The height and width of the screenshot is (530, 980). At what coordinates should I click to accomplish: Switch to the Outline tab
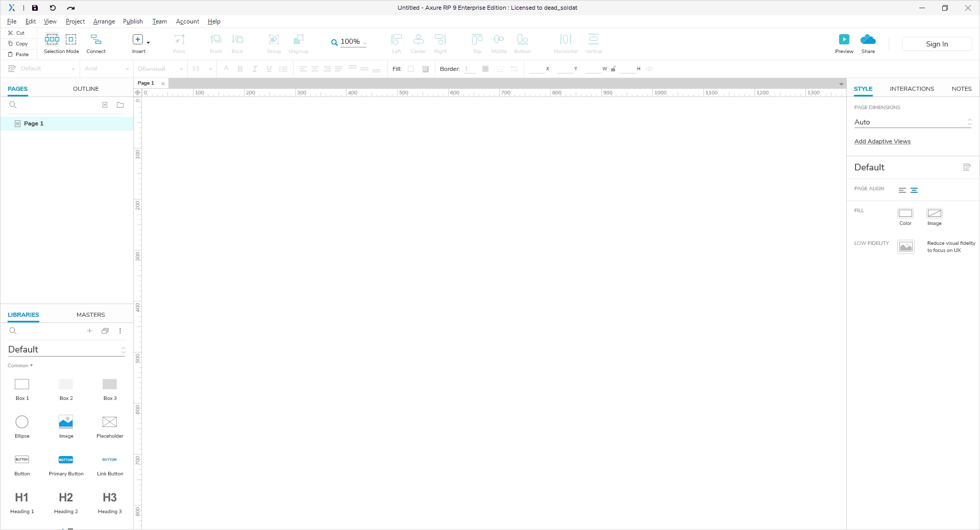point(86,89)
